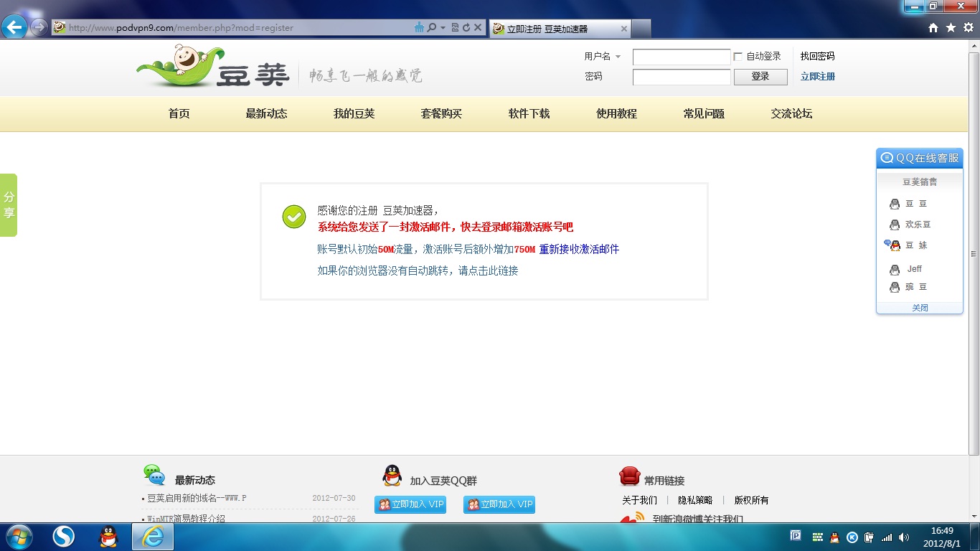Click the power plug battery tray icon
Viewport: 980px width, 551px height.
coord(870,537)
